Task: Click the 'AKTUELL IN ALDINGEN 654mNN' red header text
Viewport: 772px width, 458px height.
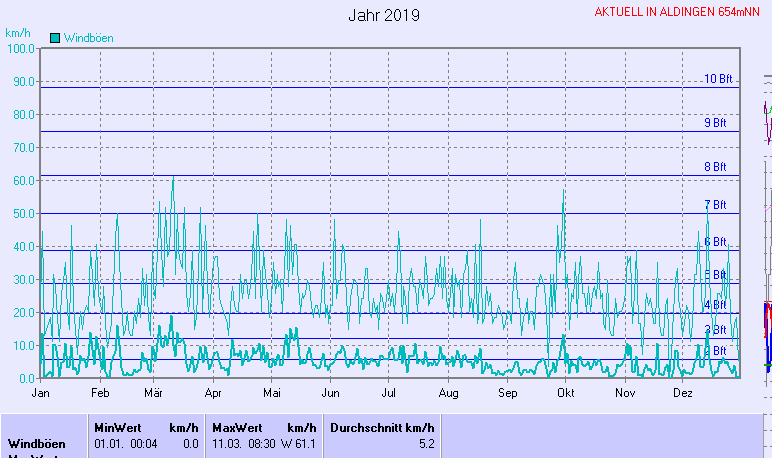Action: point(677,12)
